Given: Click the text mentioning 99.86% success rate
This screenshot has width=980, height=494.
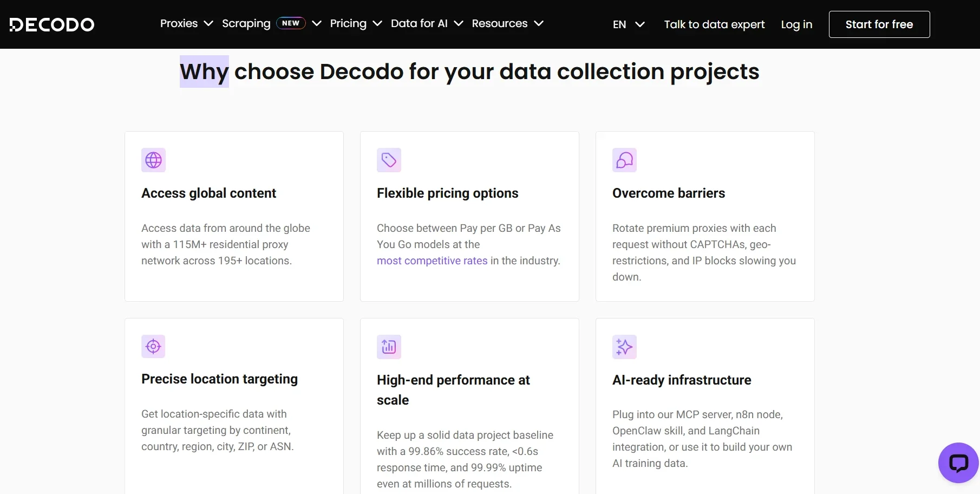Looking at the screenshot, I should tap(465, 459).
